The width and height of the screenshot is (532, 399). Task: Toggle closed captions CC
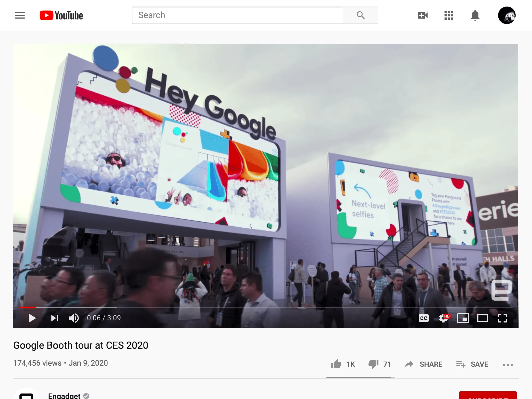click(x=424, y=318)
